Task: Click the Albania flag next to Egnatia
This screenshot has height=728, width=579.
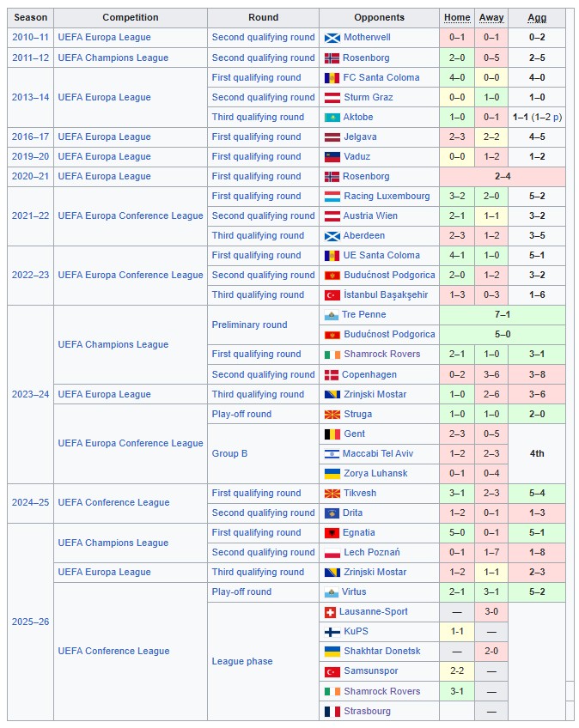Action: point(332,533)
